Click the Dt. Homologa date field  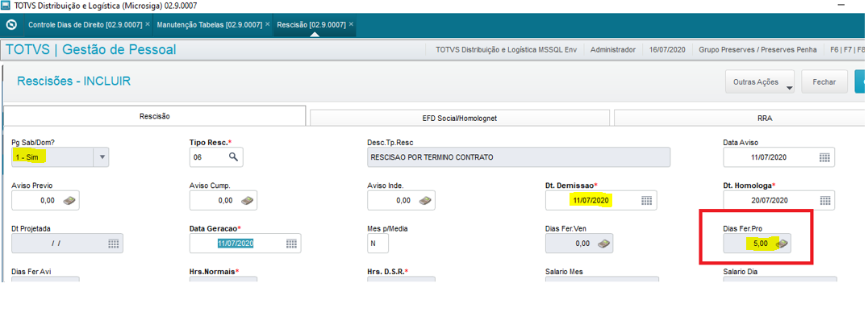[x=779, y=200]
